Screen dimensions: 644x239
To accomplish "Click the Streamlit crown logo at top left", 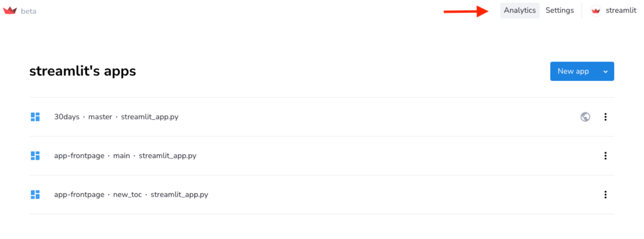I will click(x=10, y=11).
